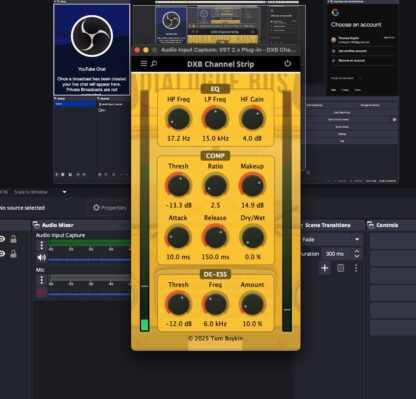Click the Audio Mixer dock icon

click(36, 225)
